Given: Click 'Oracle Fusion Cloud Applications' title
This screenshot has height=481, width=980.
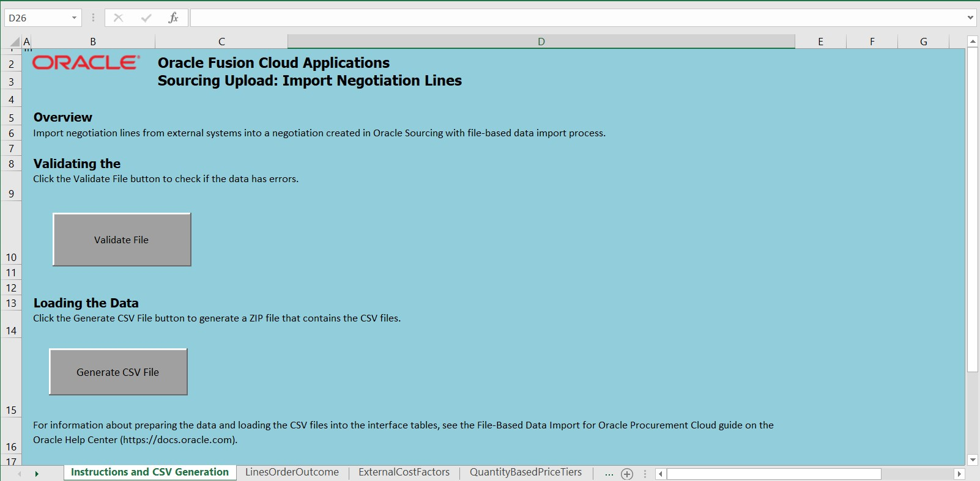Looking at the screenshot, I should click(x=273, y=63).
